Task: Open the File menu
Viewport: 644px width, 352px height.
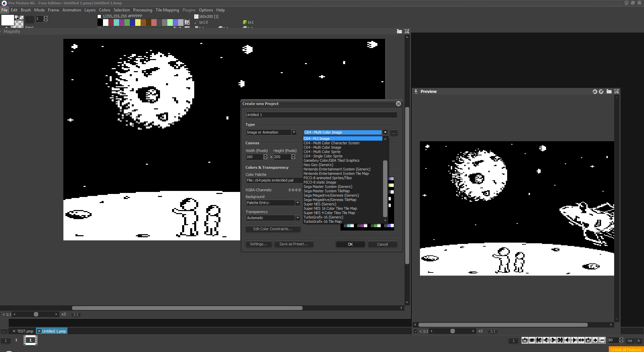Action: coord(4,10)
